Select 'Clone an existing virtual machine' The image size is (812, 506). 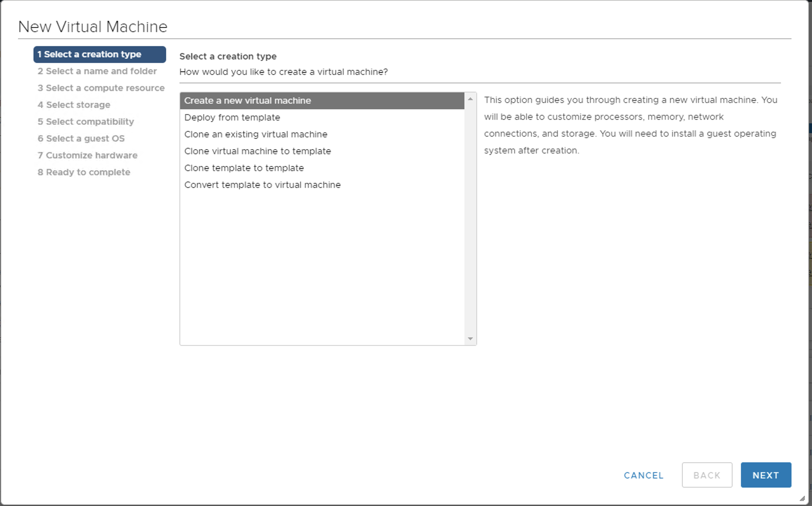256,134
